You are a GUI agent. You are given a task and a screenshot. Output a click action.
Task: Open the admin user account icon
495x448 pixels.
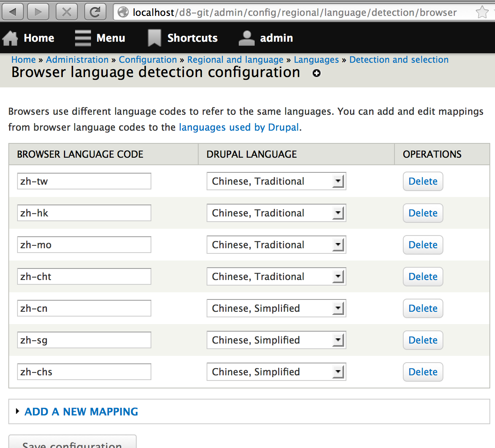click(246, 37)
